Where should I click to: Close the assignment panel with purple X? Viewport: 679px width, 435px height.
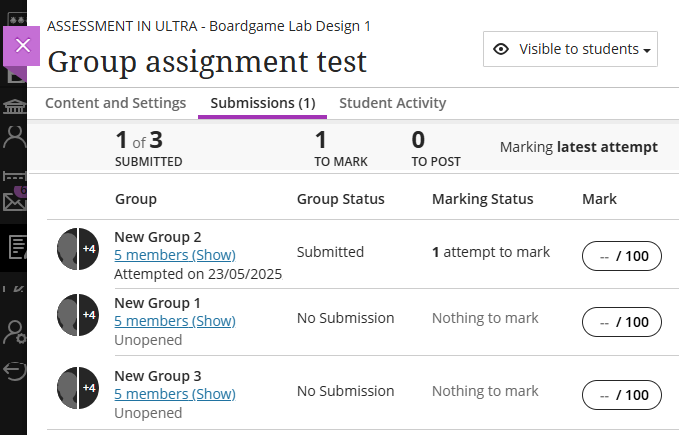click(x=23, y=46)
